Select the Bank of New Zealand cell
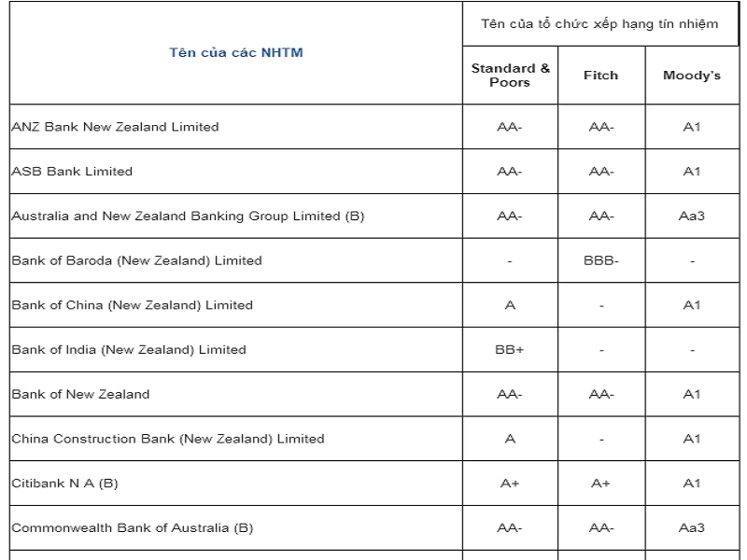 point(80,395)
